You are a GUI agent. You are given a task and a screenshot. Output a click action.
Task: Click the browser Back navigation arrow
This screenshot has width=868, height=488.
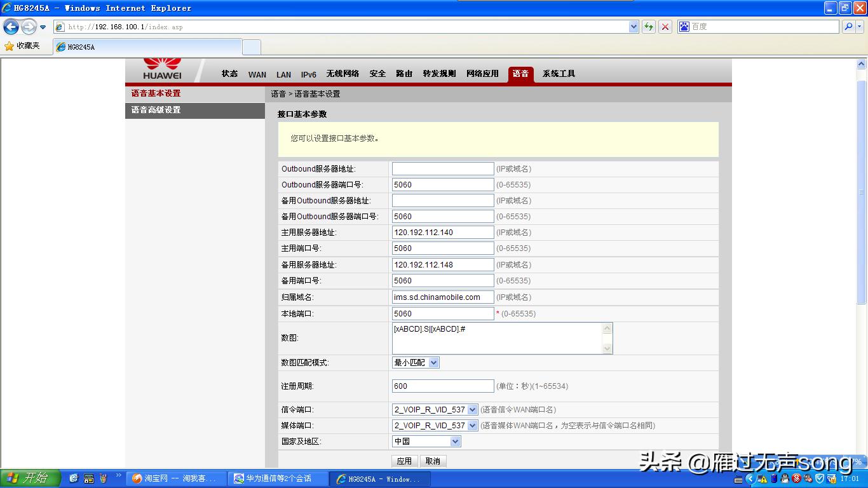[x=11, y=26]
